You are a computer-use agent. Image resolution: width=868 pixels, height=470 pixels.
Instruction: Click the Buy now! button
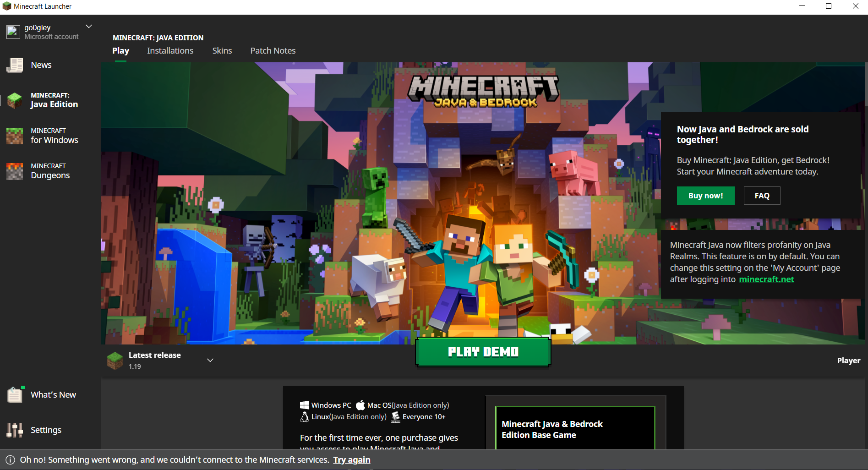tap(705, 196)
